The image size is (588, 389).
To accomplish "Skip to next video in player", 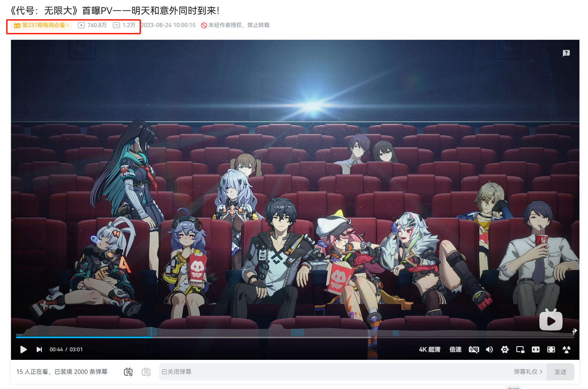I will (39, 349).
